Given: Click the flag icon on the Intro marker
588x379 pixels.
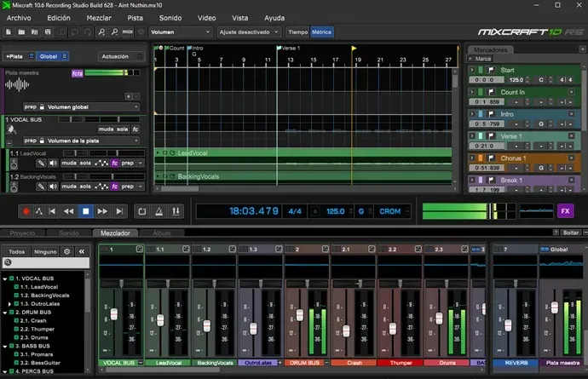Looking at the screenshot, I should (x=491, y=114).
